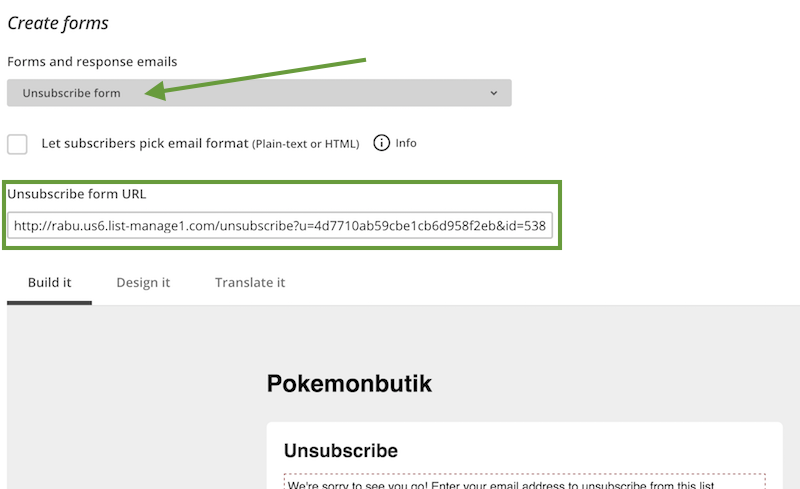This screenshot has width=800, height=489.
Task: Click the dropdown chevron arrow icon
Action: click(x=494, y=93)
